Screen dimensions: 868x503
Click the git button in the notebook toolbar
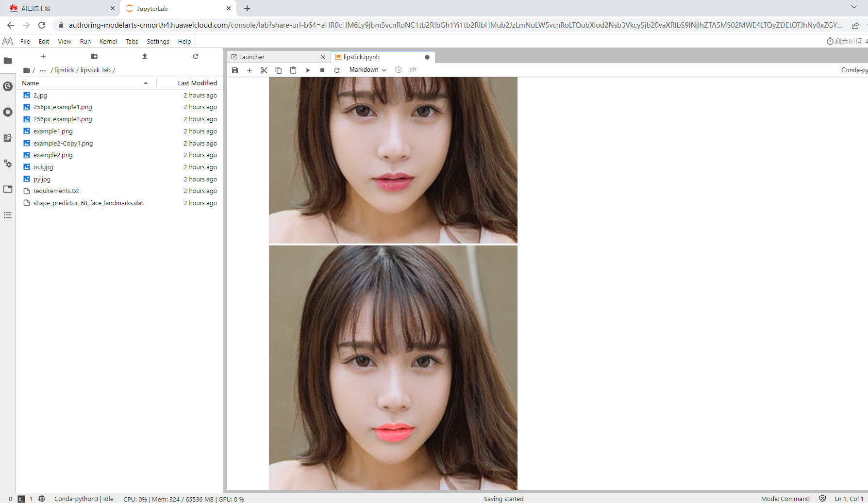point(413,70)
